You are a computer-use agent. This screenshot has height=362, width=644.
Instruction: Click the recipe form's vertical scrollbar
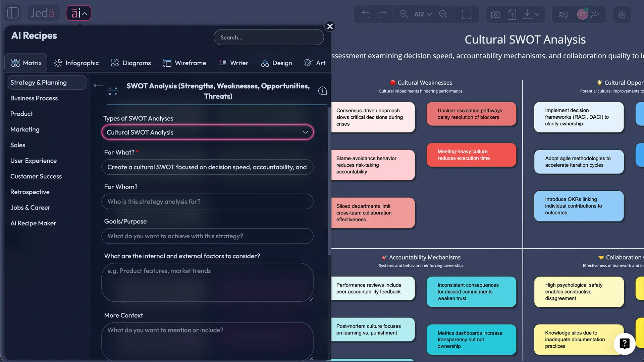coord(329,181)
